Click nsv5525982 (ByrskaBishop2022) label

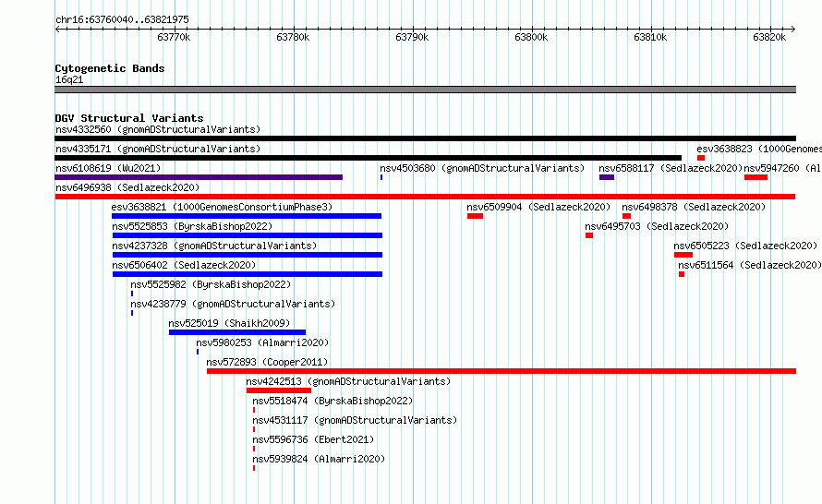211,284
